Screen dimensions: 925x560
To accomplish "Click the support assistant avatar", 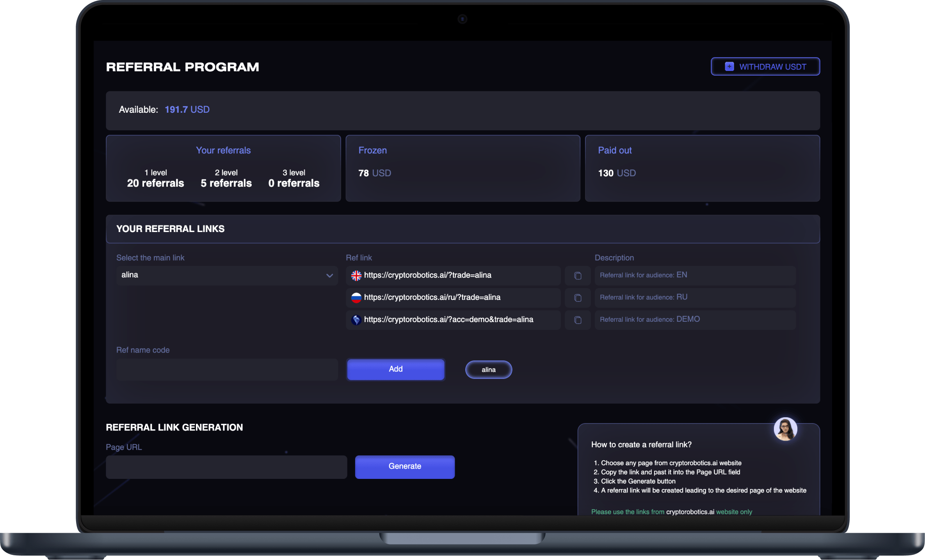I will tap(785, 429).
